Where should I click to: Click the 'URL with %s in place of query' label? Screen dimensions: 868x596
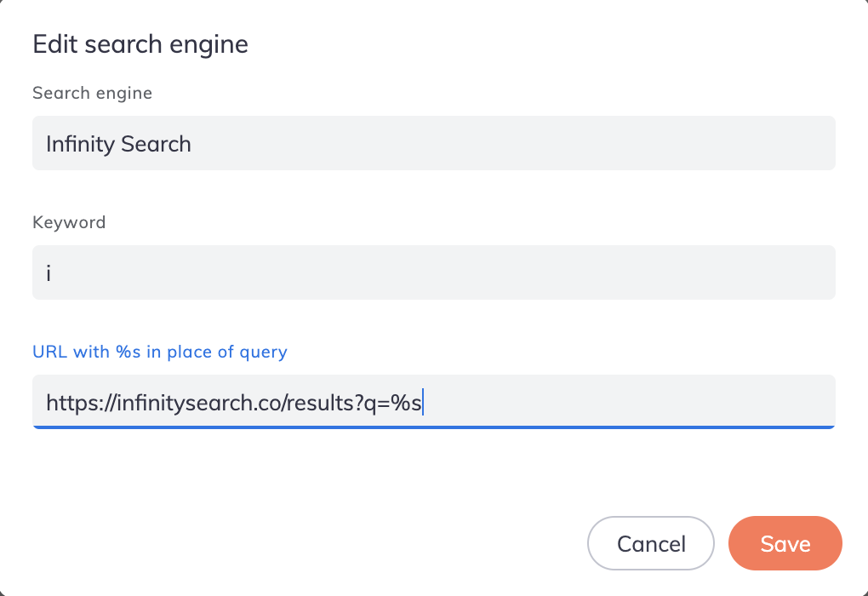[160, 352]
